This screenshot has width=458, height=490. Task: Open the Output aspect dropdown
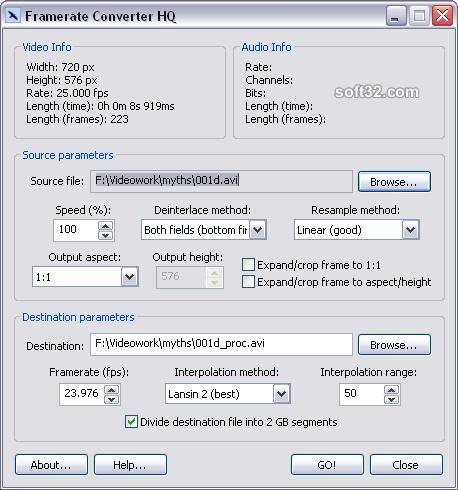(x=130, y=277)
